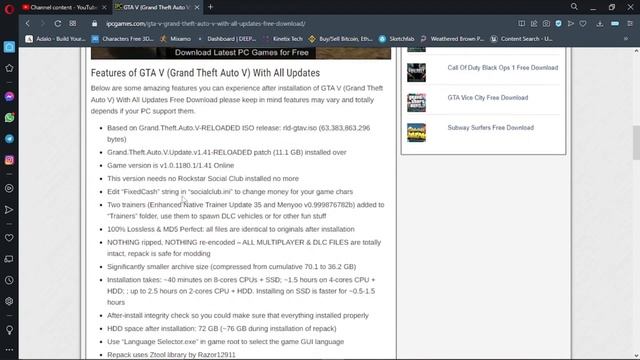The height and width of the screenshot is (360, 640).
Task: Click the ipcgames.com address bar URL
Action: click(206, 24)
